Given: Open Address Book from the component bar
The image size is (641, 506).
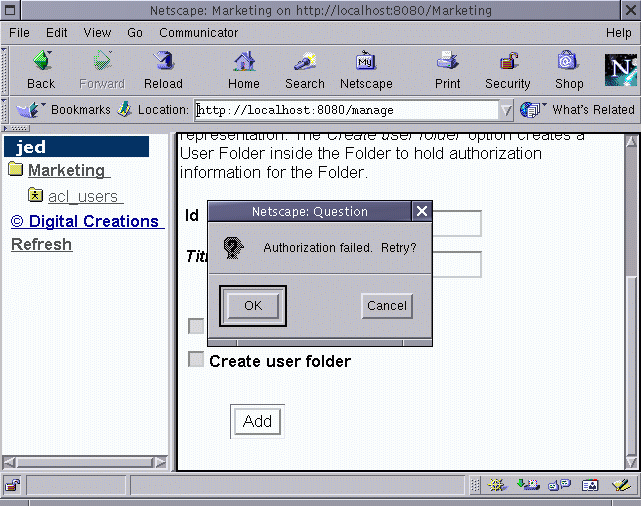Looking at the screenshot, I should [x=590, y=485].
